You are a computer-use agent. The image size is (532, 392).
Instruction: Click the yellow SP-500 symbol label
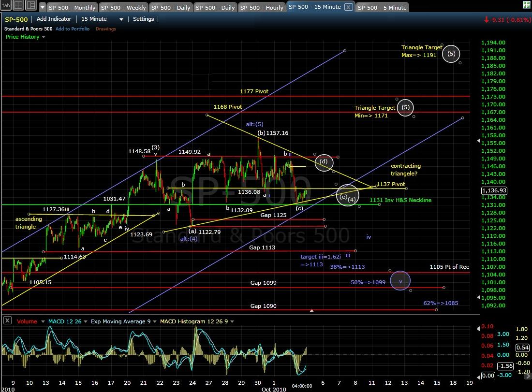(16, 19)
